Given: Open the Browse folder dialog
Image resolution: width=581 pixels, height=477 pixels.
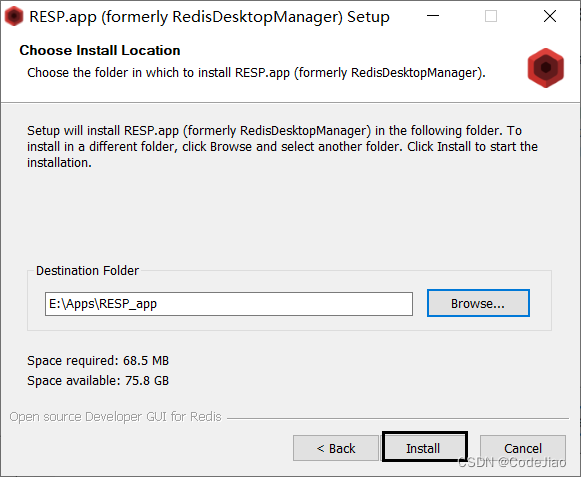Looking at the screenshot, I should (478, 303).
